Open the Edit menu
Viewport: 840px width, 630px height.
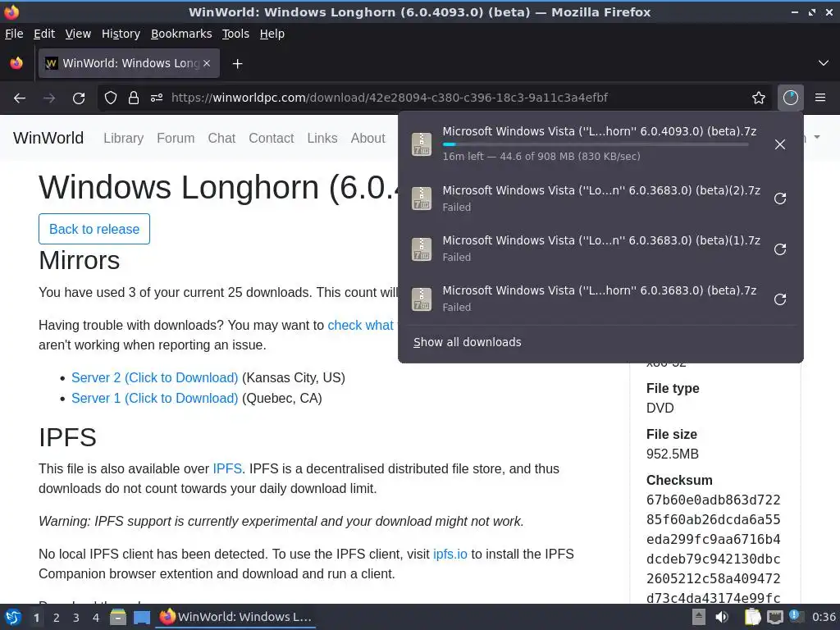(44, 34)
